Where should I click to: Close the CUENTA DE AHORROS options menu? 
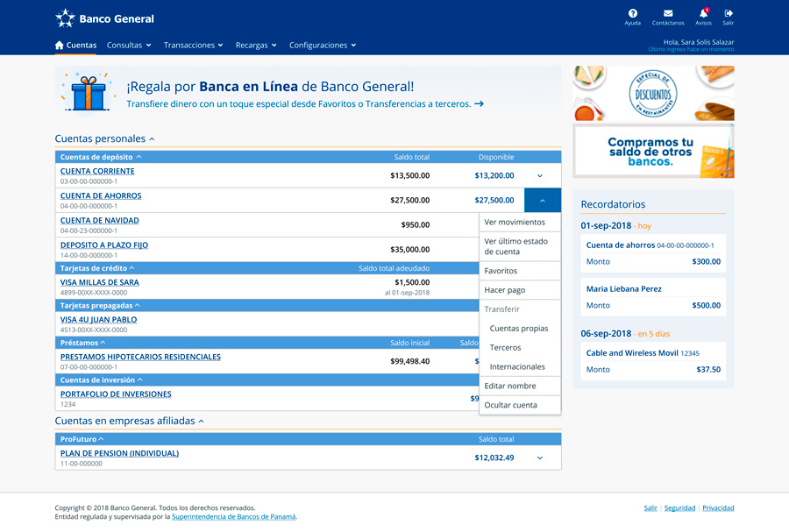click(543, 201)
